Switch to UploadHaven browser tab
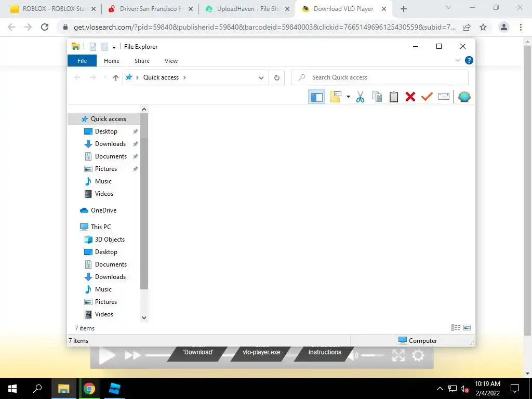 [x=247, y=9]
